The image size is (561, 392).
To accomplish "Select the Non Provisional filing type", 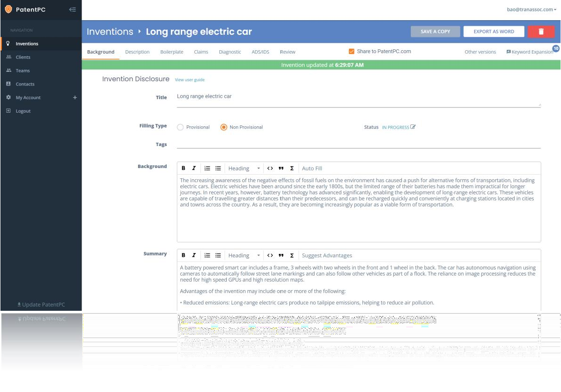I will coord(224,127).
